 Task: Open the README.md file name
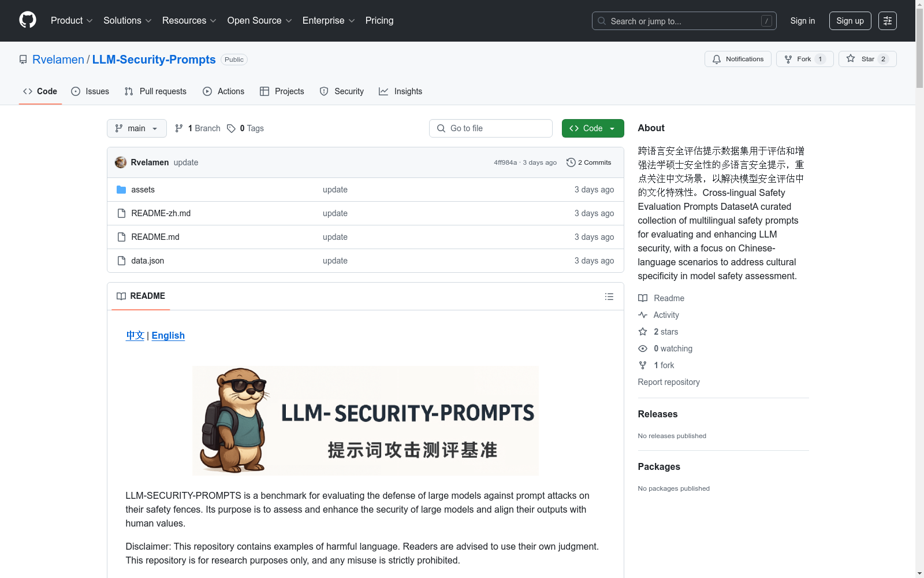(x=155, y=237)
